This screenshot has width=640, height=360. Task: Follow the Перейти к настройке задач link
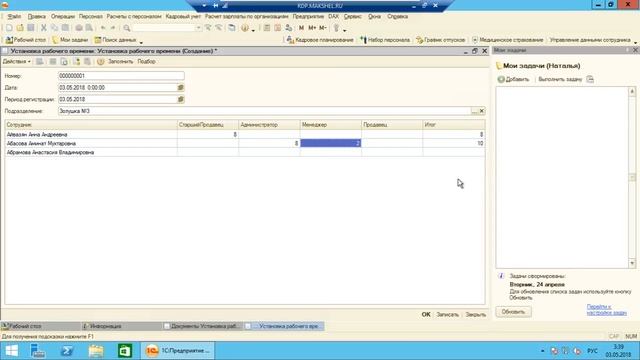[607, 309]
